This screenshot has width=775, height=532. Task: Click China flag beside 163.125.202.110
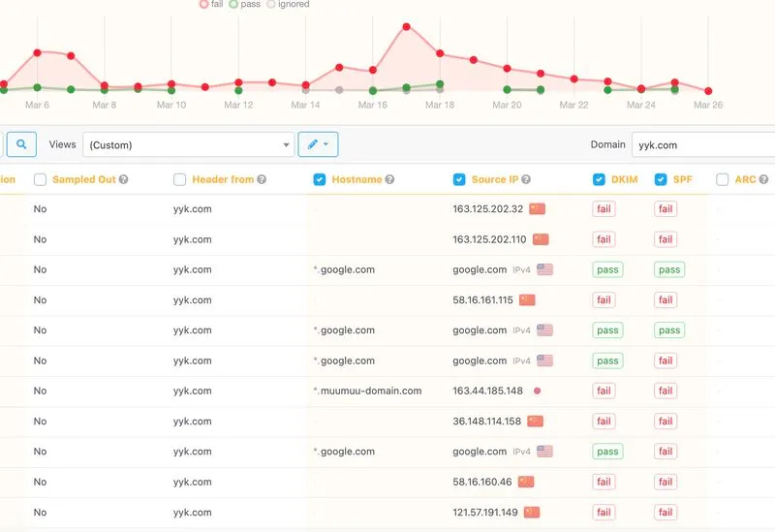pos(541,239)
